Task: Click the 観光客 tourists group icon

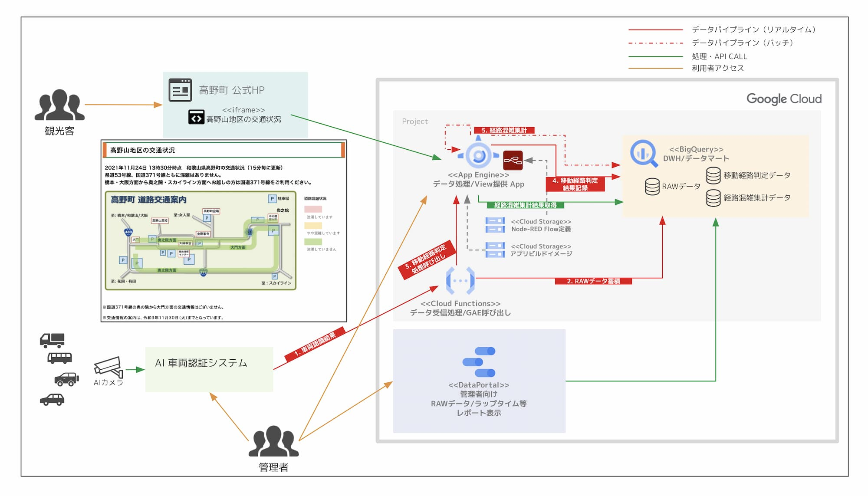Action: [59, 105]
